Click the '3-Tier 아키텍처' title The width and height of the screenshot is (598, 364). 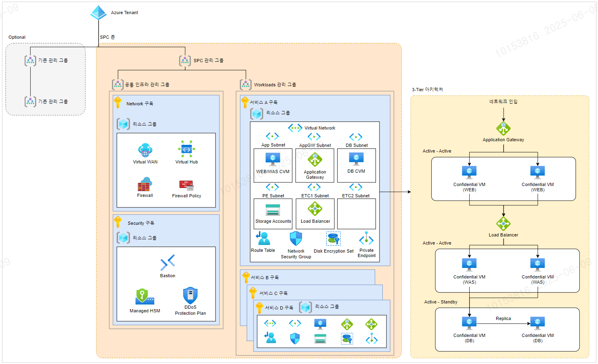tap(427, 90)
